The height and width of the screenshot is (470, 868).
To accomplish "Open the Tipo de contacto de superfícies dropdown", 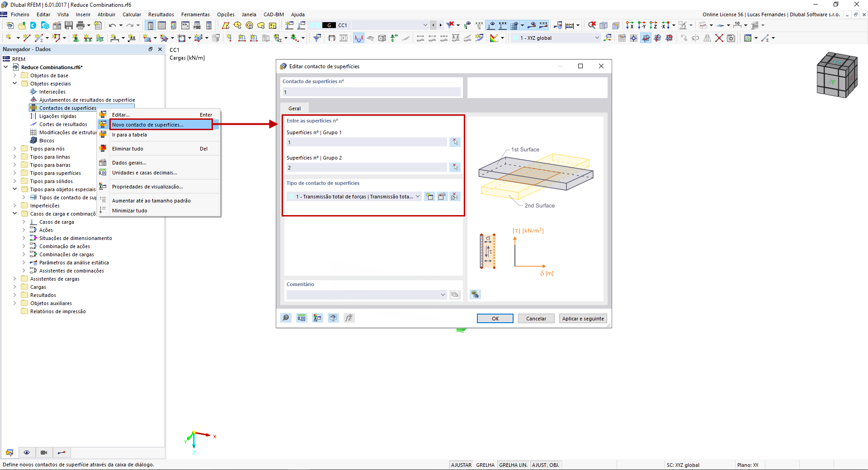I will pyautogui.click(x=418, y=197).
